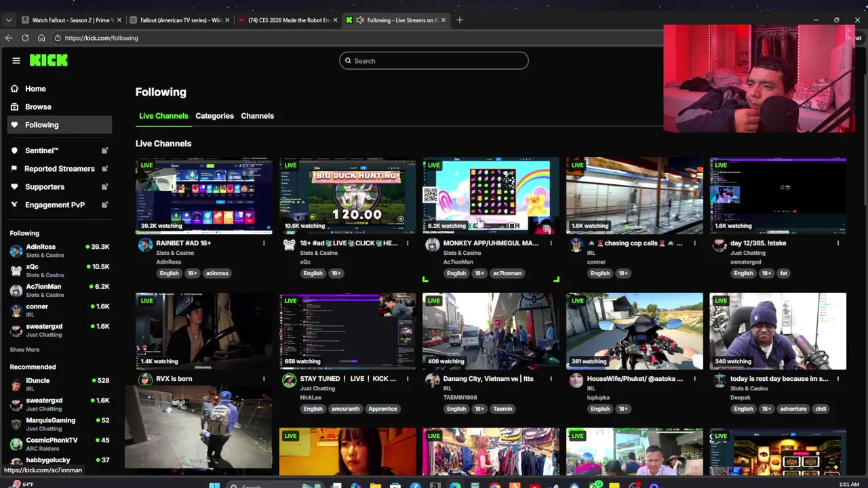Open browser home button
Viewport: 868px width, 488px height.
41,38
